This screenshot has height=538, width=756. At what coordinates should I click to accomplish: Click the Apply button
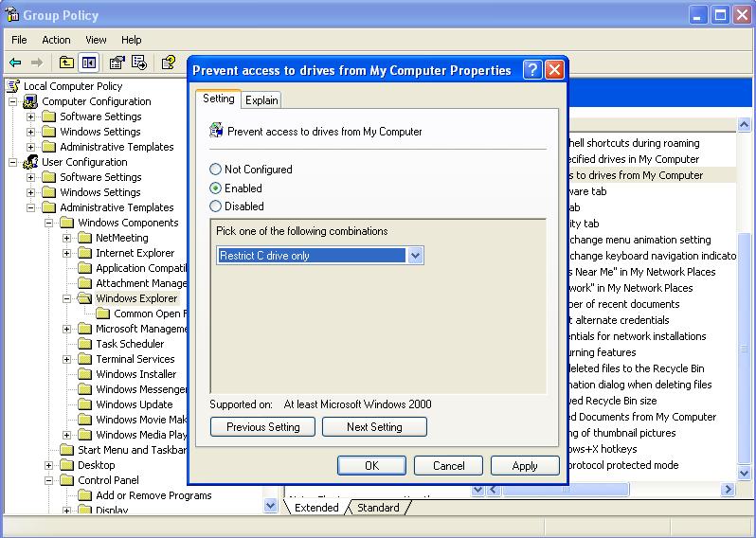(525, 466)
